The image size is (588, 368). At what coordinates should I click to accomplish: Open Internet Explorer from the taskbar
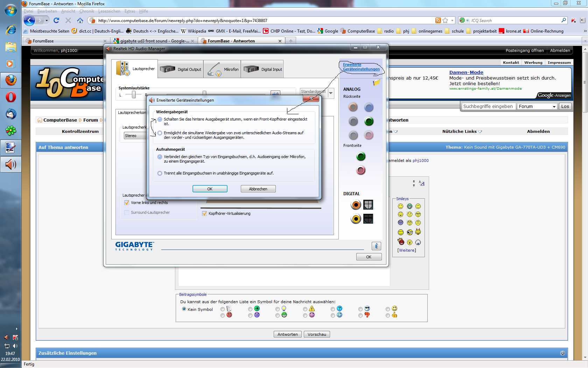coord(10,29)
